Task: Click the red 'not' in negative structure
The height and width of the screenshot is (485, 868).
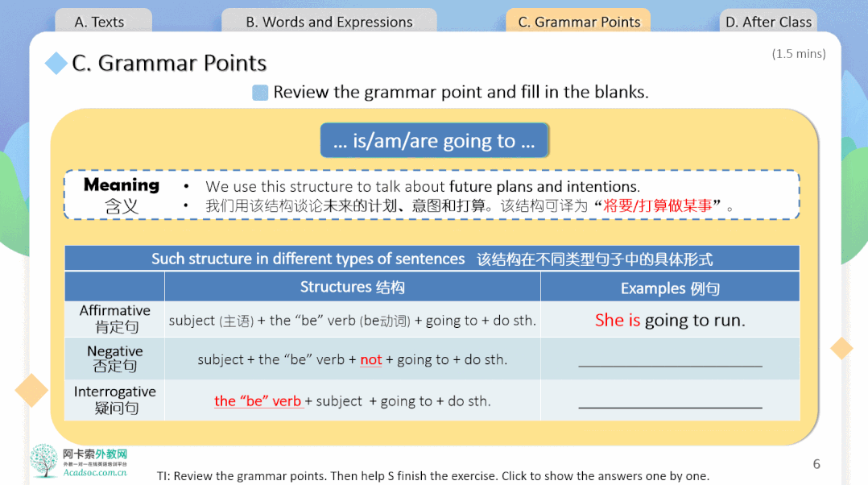Action: click(x=371, y=360)
